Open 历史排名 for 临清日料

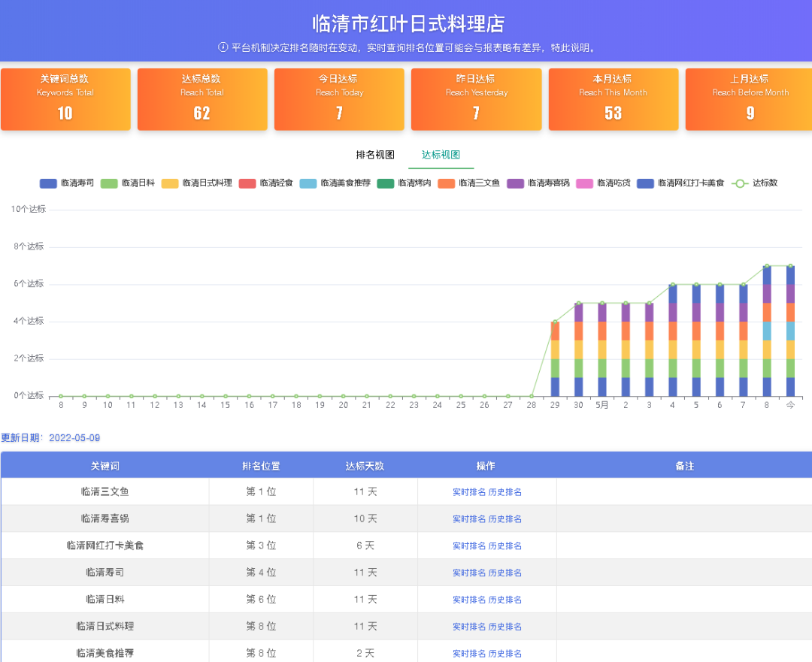point(505,600)
